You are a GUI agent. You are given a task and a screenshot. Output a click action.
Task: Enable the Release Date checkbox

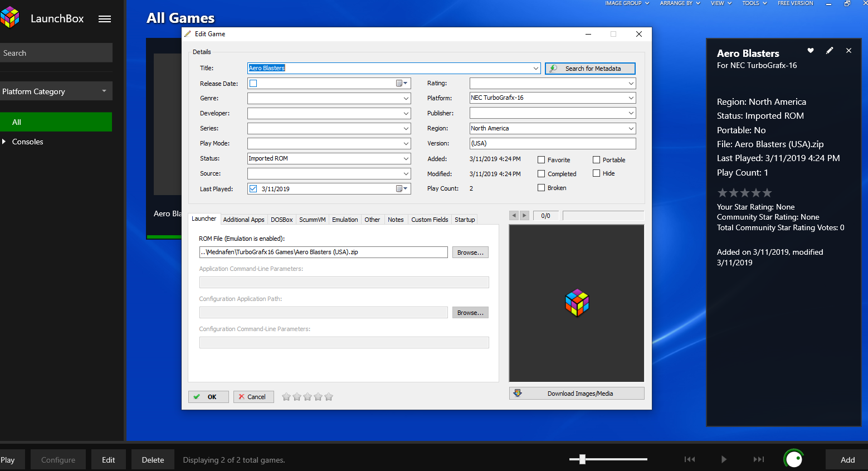tap(253, 83)
